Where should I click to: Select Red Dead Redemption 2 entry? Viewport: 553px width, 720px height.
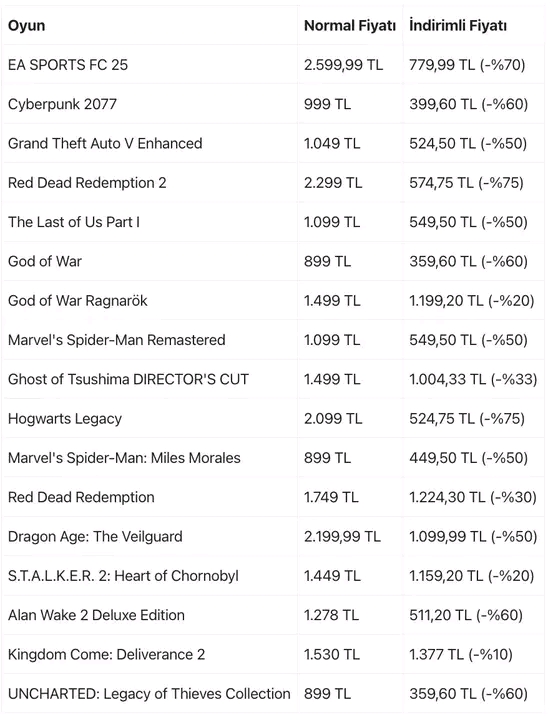coord(87,183)
